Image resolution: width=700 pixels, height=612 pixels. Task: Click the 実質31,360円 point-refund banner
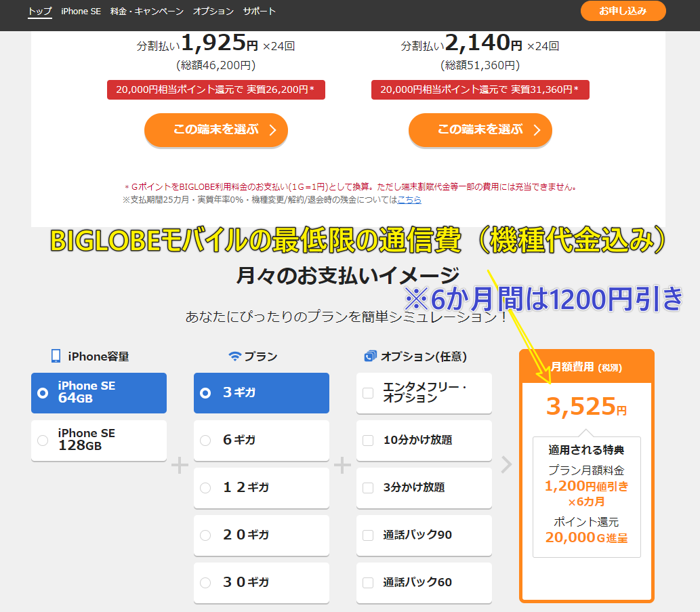[x=480, y=89]
